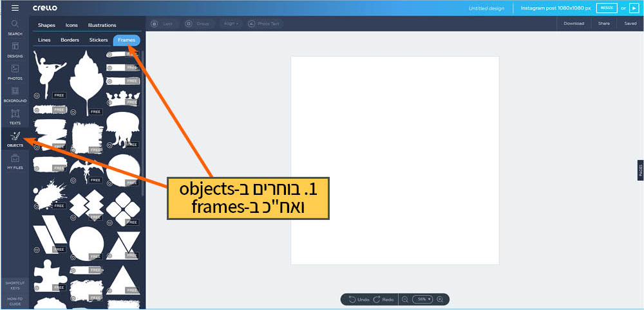
Task: Expand the Pages panel on right edge
Action: [x=640, y=169]
